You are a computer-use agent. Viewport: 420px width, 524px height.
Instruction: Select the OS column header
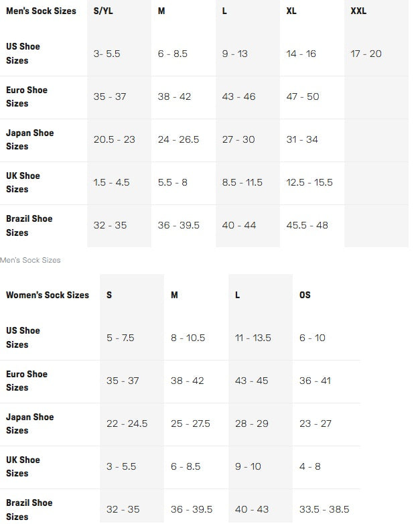pyautogui.click(x=305, y=295)
